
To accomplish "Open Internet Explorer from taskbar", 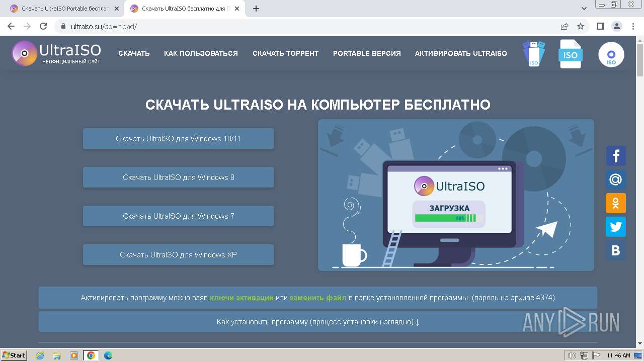I will 40,355.
